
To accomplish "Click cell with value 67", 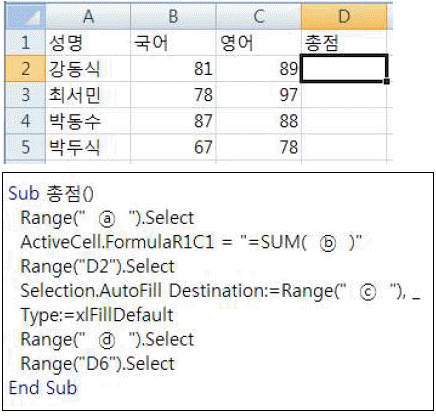I will click(173, 147).
